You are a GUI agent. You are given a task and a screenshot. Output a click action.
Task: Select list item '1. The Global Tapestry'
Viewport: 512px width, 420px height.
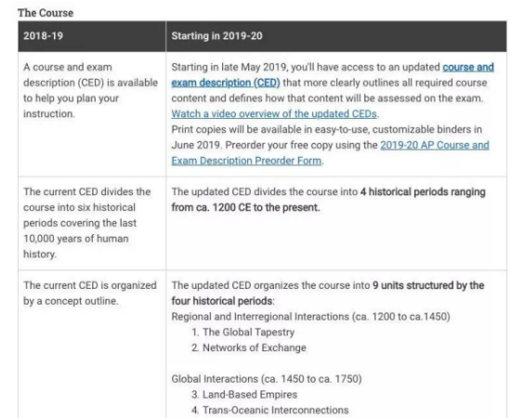[x=243, y=332]
